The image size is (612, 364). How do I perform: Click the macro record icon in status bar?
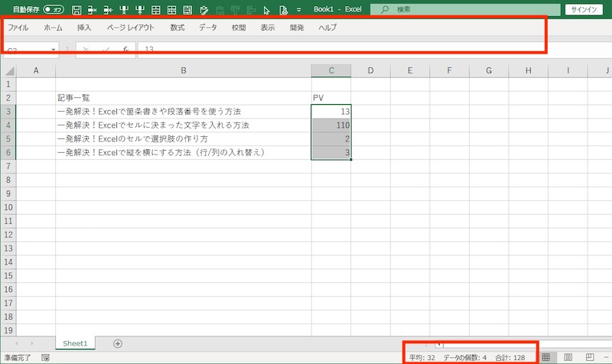[x=45, y=358]
